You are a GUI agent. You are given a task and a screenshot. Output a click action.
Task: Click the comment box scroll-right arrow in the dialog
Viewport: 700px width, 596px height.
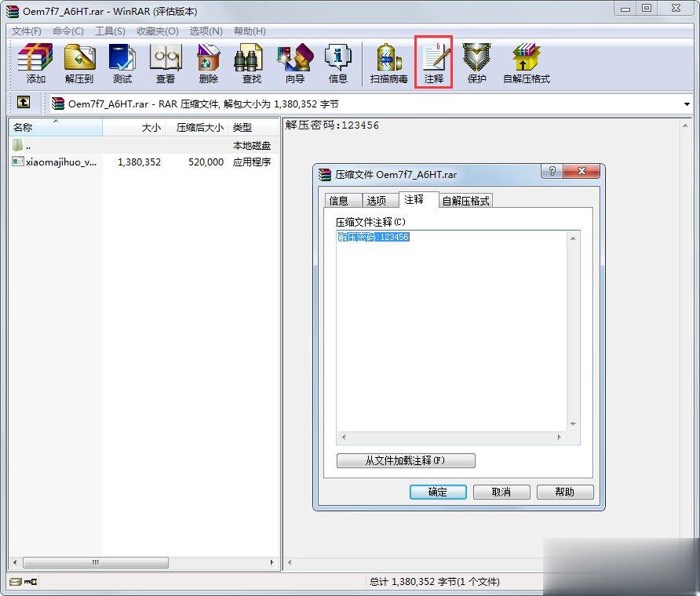[560, 437]
